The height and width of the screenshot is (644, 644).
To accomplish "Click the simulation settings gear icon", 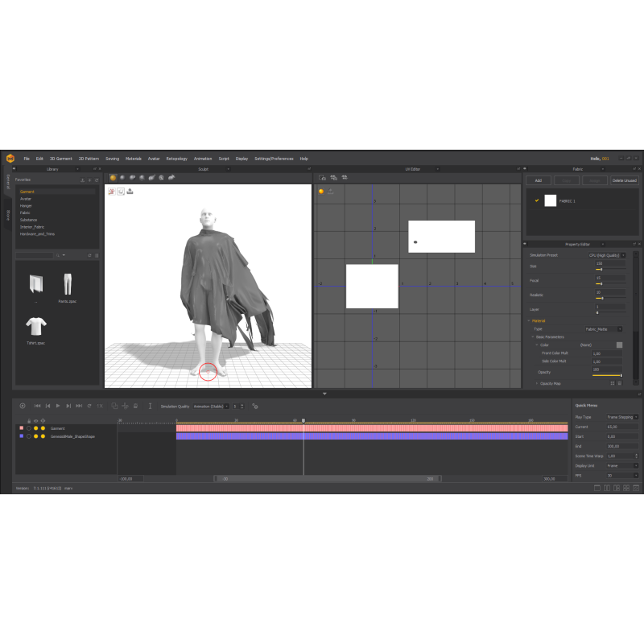I will coord(254,406).
